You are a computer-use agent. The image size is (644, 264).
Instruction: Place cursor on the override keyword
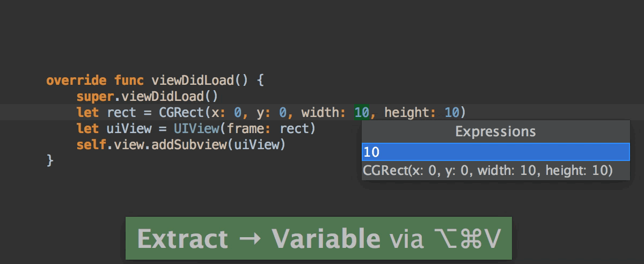pyautogui.click(x=76, y=80)
